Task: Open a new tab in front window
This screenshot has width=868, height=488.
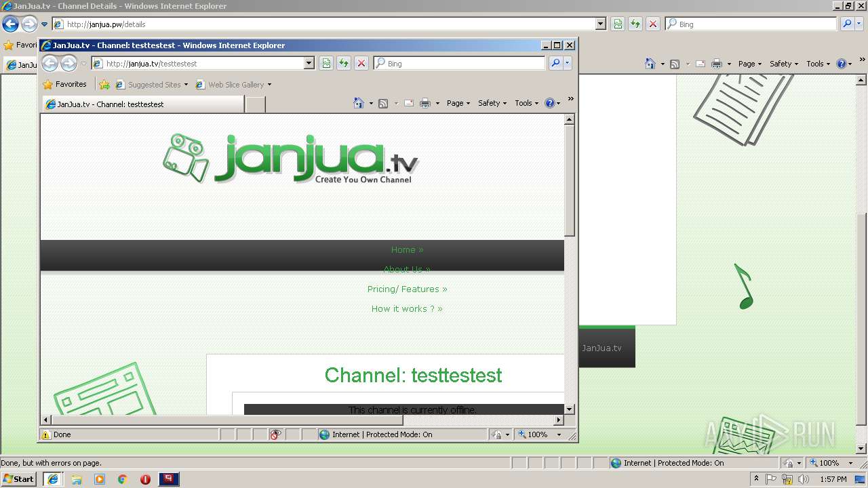Action: [x=255, y=104]
